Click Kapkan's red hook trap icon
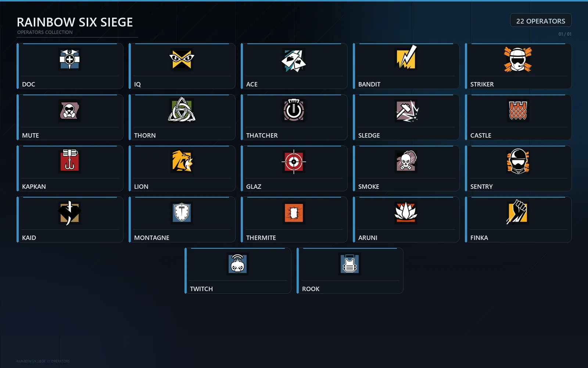This screenshot has height=368, width=588. click(69, 161)
